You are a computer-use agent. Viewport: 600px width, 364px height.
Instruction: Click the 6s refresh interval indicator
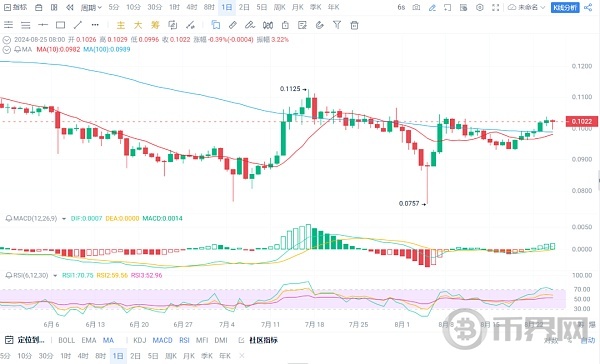(401, 7)
